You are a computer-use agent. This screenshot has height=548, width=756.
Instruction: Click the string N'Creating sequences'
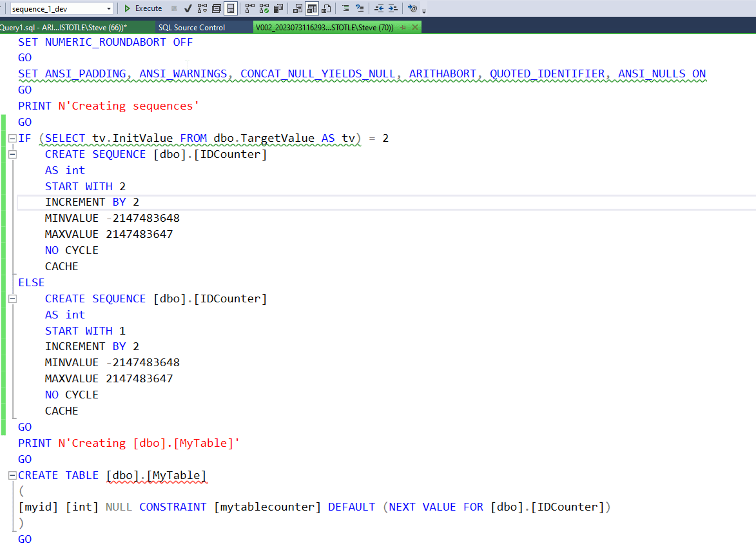(128, 106)
